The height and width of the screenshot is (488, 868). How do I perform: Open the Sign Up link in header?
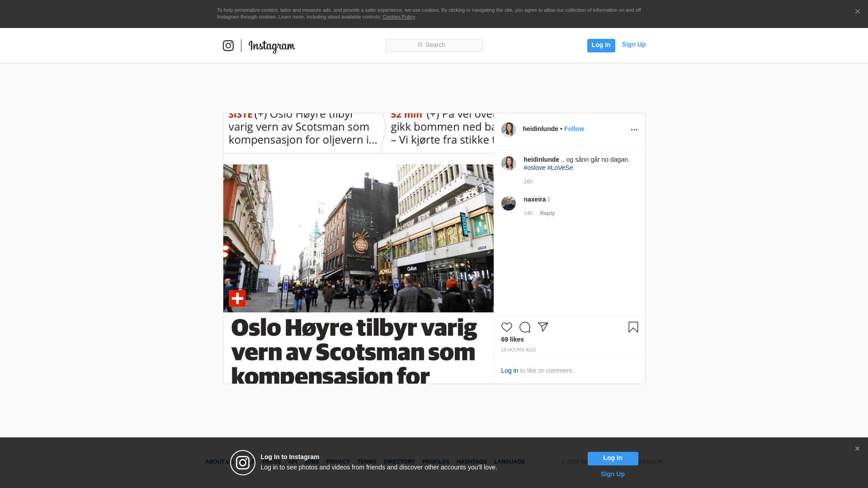coord(633,44)
